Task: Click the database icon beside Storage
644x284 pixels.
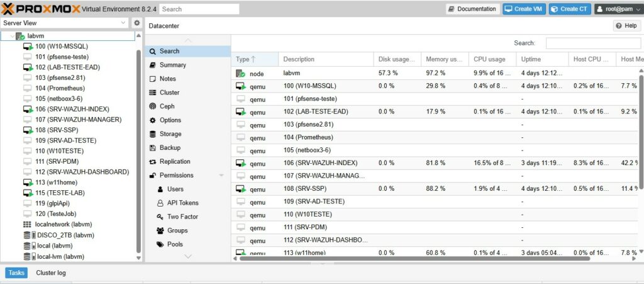Action: pos(153,134)
